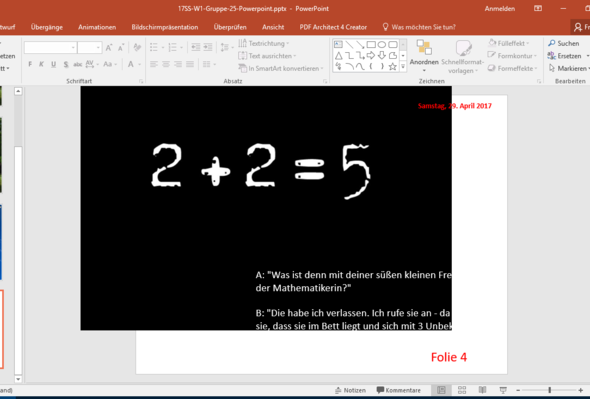The height and width of the screenshot is (399, 590).
Task: Select the curve shape
Action: 360,67
